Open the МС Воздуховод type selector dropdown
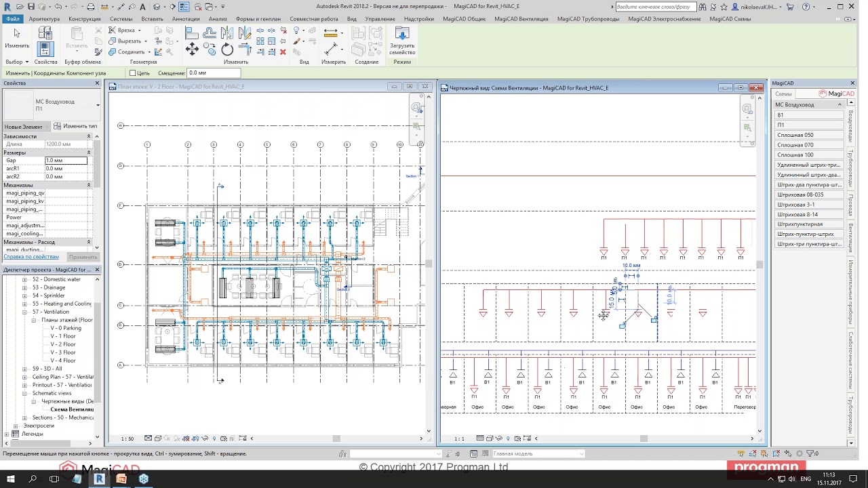The height and width of the screenshot is (488, 868). point(98,105)
